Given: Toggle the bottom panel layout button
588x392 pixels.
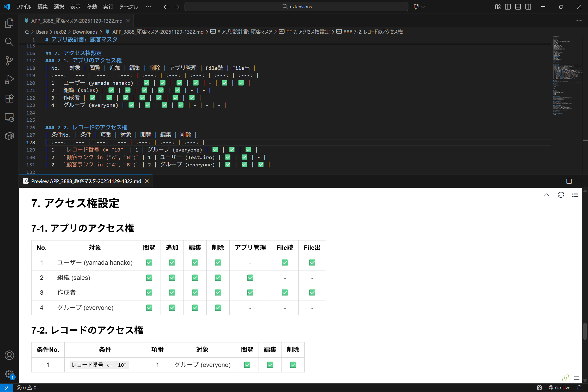Looking at the screenshot, I should coord(518,7).
